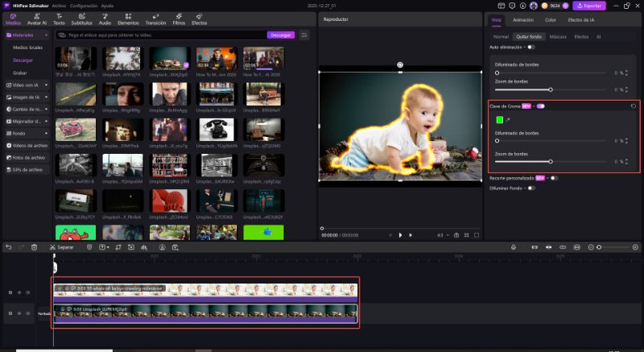Click the rotate handle above the preview frame

tap(400, 65)
